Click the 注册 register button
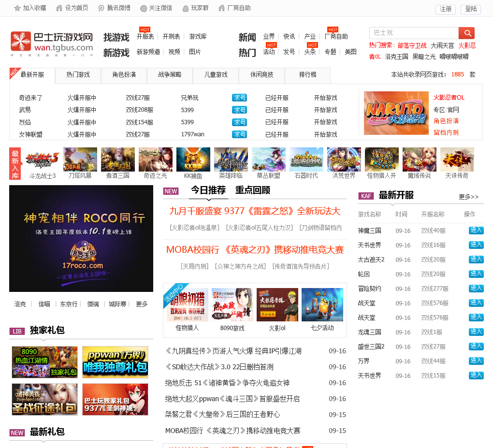The width and height of the screenshot is (493, 448). pyautogui.click(x=446, y=9)
